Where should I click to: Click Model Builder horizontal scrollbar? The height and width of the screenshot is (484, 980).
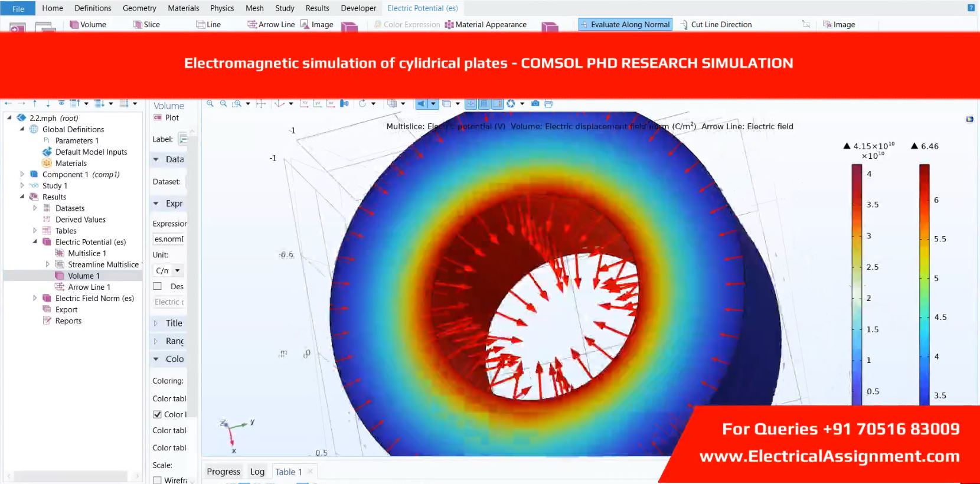click(71, 476)
